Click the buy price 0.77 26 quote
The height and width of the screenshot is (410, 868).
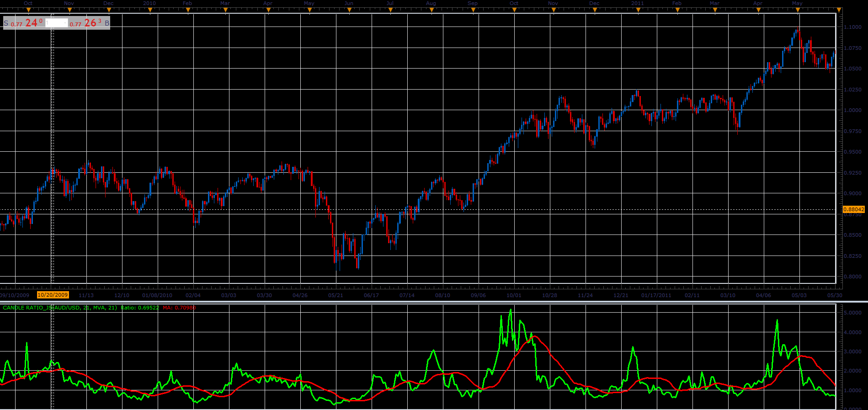click(85, 23)
